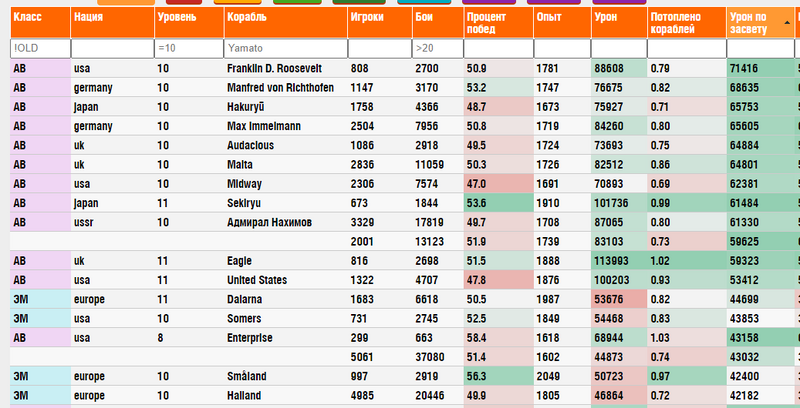
Task: Click the empty Нация filter field
Action: (x=113, y=48)
